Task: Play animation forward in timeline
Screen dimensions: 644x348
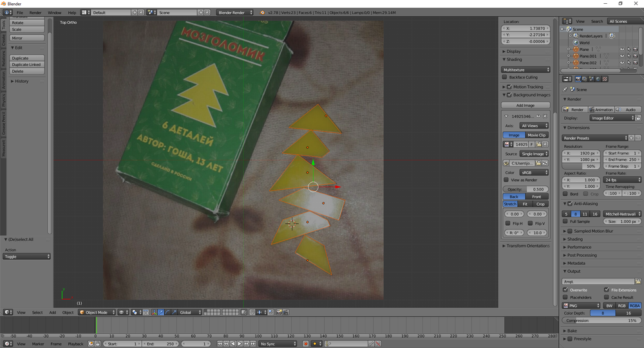Action: [x=240, y=344]
